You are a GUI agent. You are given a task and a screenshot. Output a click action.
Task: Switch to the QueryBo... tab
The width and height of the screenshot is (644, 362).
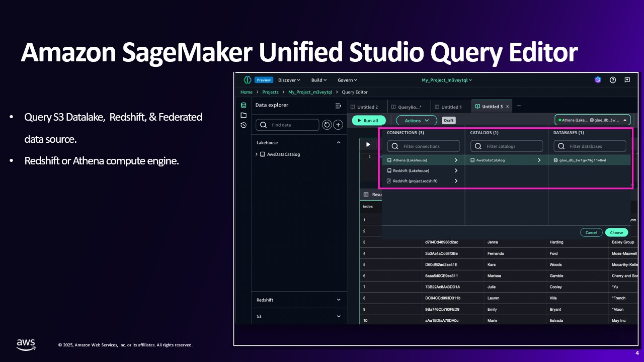pyautogui.click(x=410, y=107)
